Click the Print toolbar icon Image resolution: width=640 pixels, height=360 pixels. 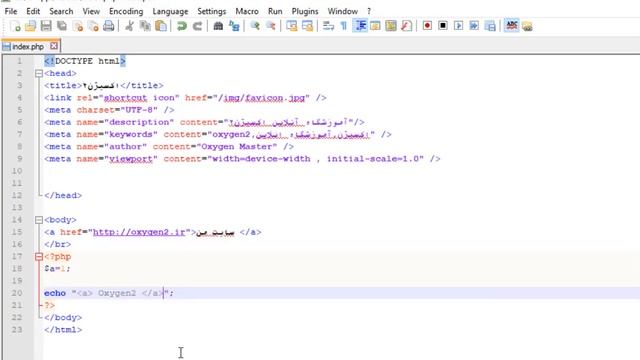(x=109, y=26)
